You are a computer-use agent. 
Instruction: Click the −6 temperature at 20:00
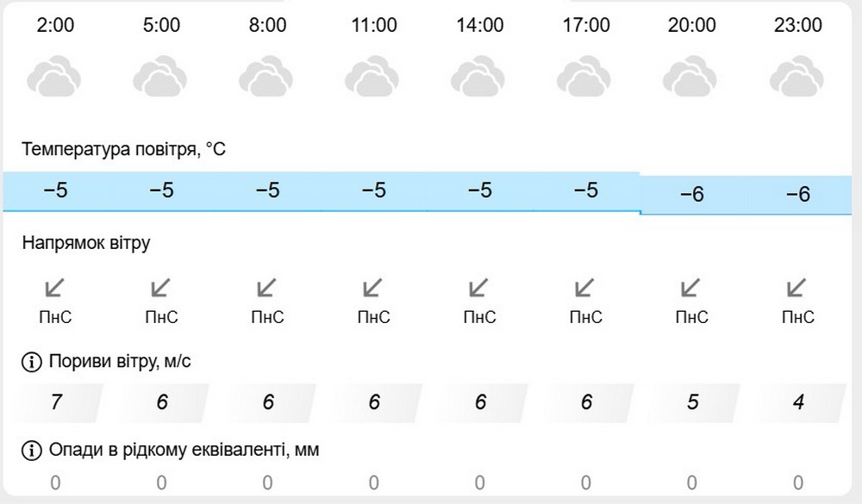[691, 195]
